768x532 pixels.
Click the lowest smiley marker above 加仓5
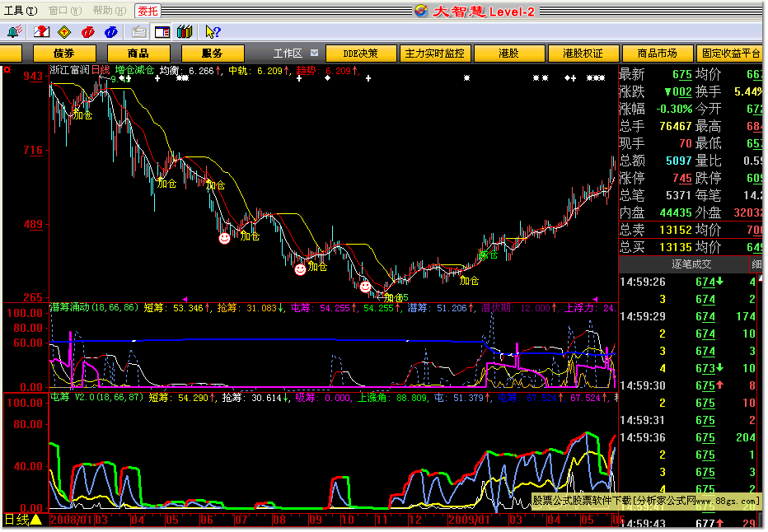click(x=365, y=287)
